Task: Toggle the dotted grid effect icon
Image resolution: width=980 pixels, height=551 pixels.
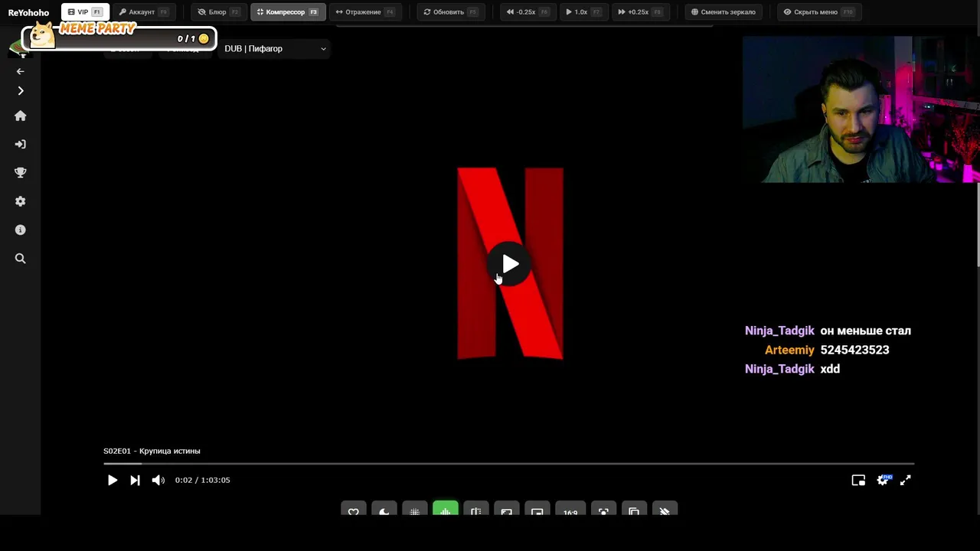Action: tap(415, 510)
